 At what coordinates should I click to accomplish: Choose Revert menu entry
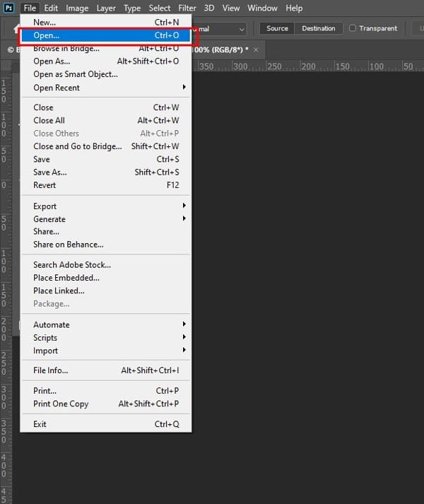click(x=106, y=185)
